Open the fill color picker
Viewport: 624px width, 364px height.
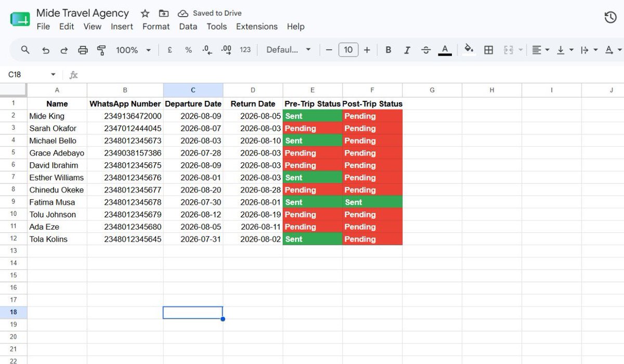469,50
